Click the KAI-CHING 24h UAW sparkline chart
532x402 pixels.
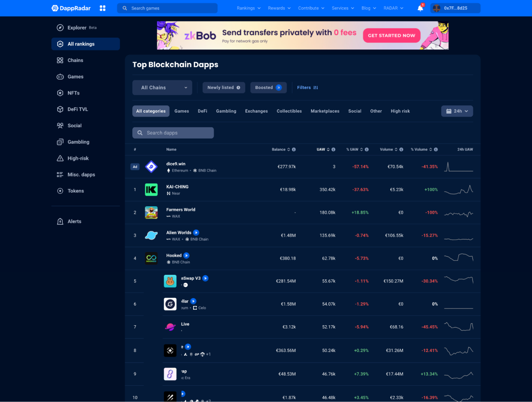[x=459, y=189]
